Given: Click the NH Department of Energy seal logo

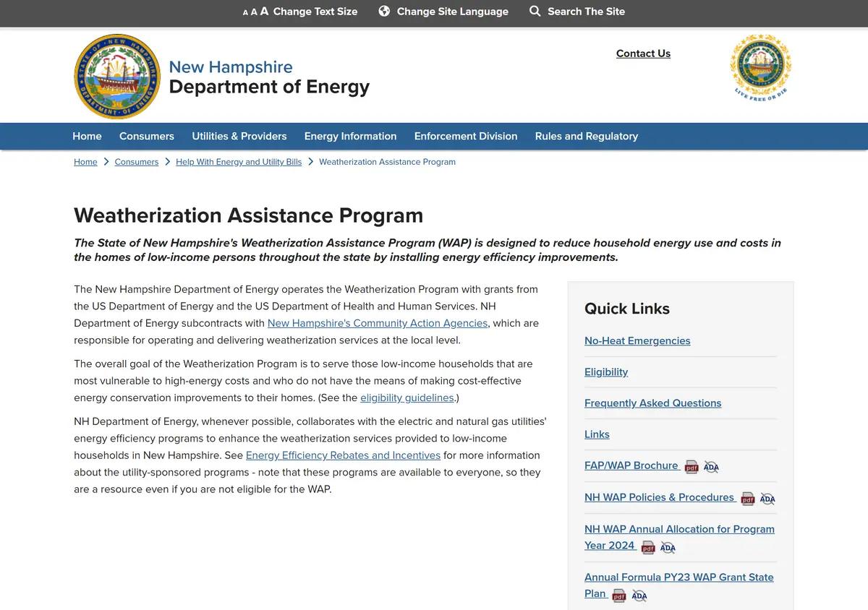Looking at the screenshot, I should [x=117, y=77].
